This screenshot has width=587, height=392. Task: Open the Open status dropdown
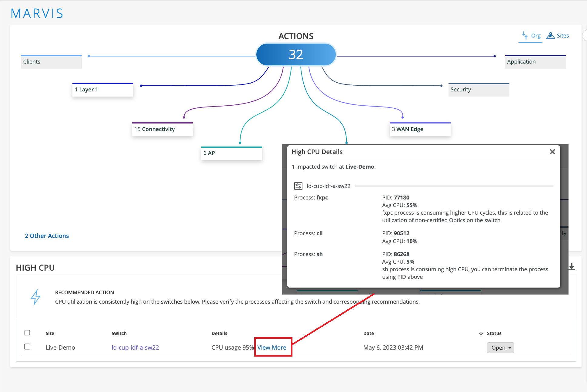500,348
